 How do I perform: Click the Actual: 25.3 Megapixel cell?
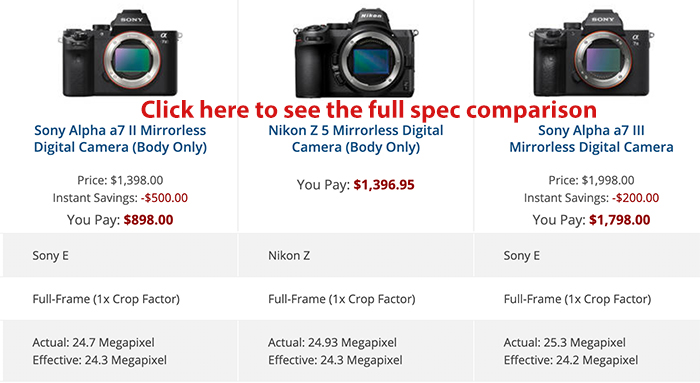click(587, 351)
